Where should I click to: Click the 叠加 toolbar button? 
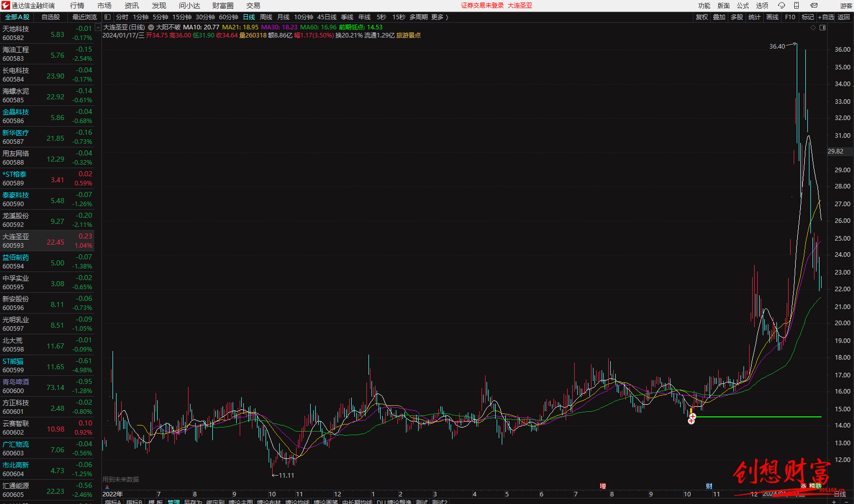click(719, 17)
